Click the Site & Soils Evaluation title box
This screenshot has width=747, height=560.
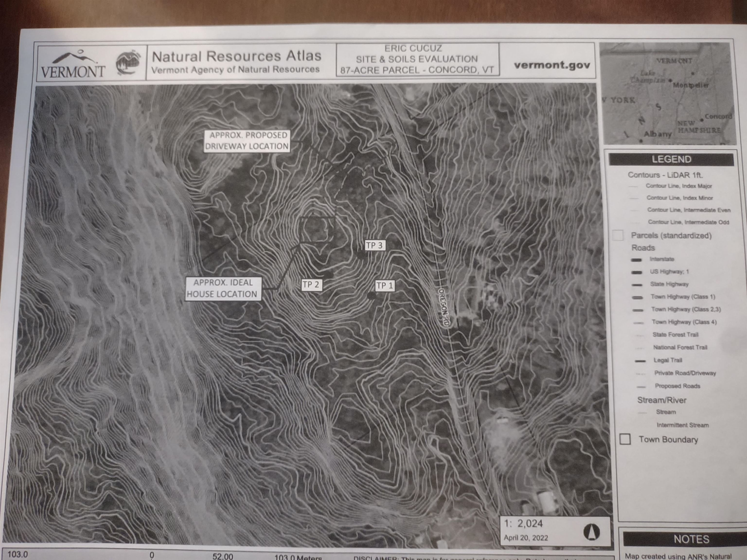[418, 59]
